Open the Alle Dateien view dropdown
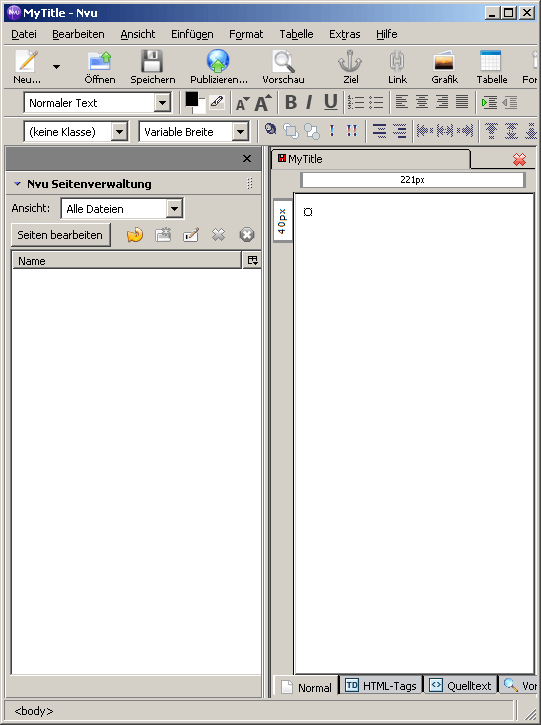 point(174,209)
